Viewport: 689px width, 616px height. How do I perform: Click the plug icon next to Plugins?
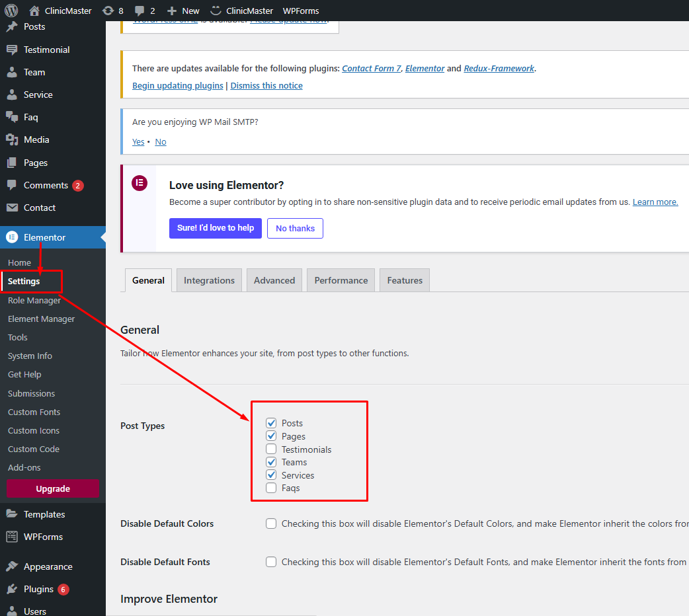coord(12,589)
